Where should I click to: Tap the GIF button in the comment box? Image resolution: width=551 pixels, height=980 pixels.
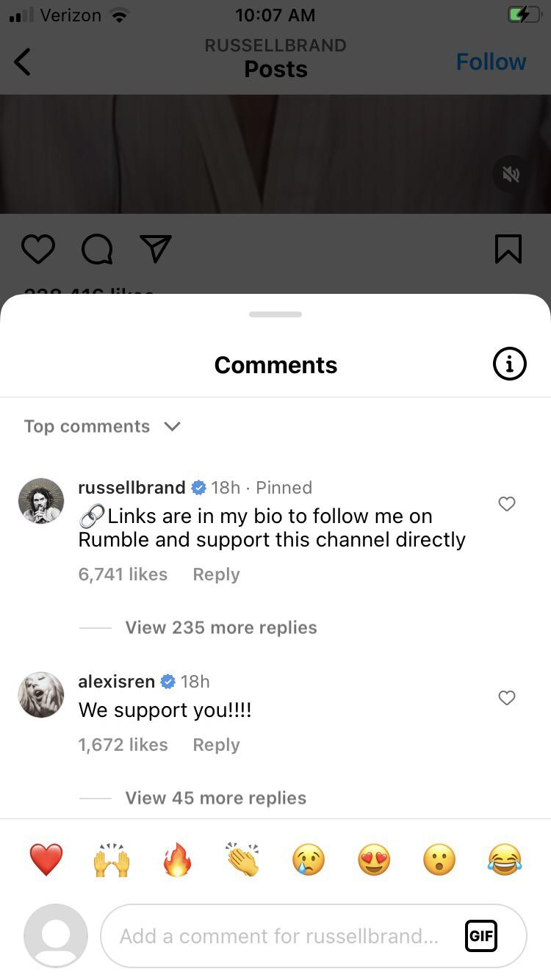tap(481, 936)
